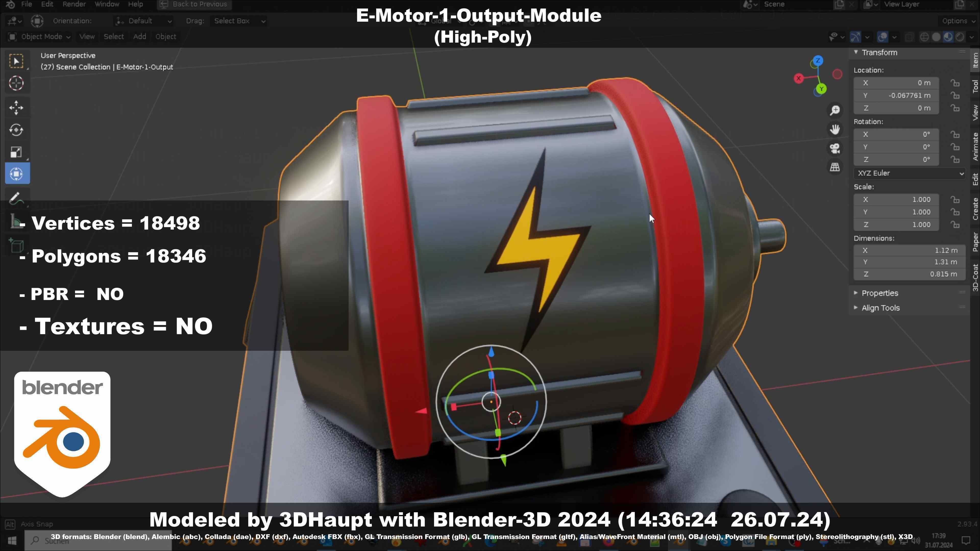Image resolution: width=980 pixels, height=551 pixels.
Task: Toggle Rotation X lock
Action: tap(955, 135)
